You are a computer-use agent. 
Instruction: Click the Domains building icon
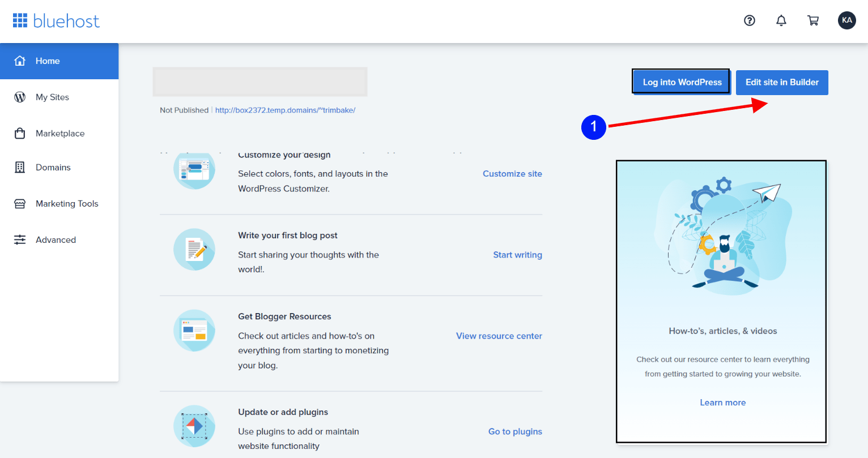(20, 167)
